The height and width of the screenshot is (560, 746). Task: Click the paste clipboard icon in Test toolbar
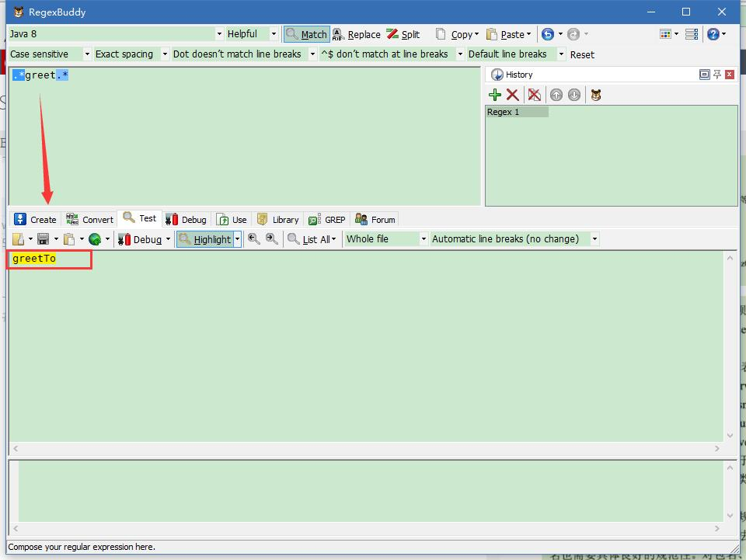pos(69,239)
